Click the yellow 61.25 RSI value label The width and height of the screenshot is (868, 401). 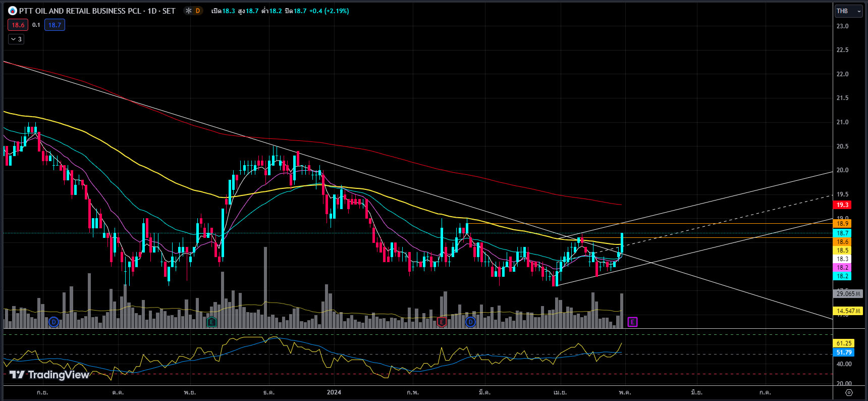point(844,343)
